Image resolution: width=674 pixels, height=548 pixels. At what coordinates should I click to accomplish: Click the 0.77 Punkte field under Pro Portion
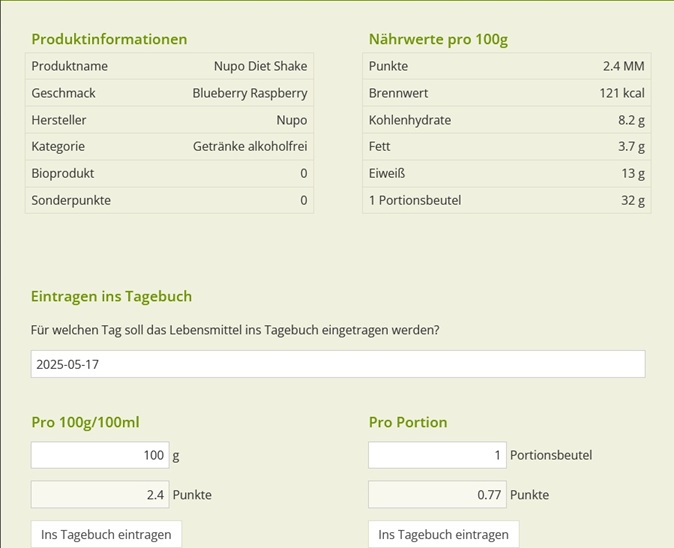point(437,494)
